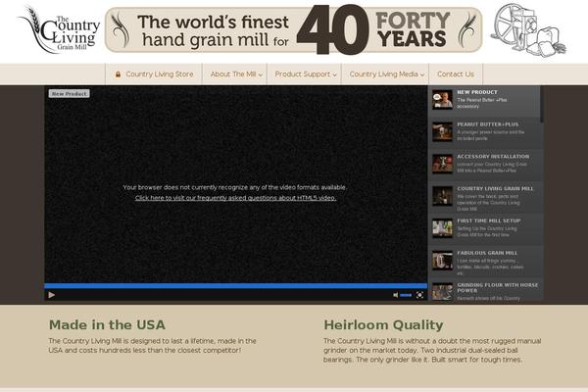This screenshot has height=392, width=588.
Task: Click the New Product label on video
Action: pyautogui.click(x=69, y=94)
